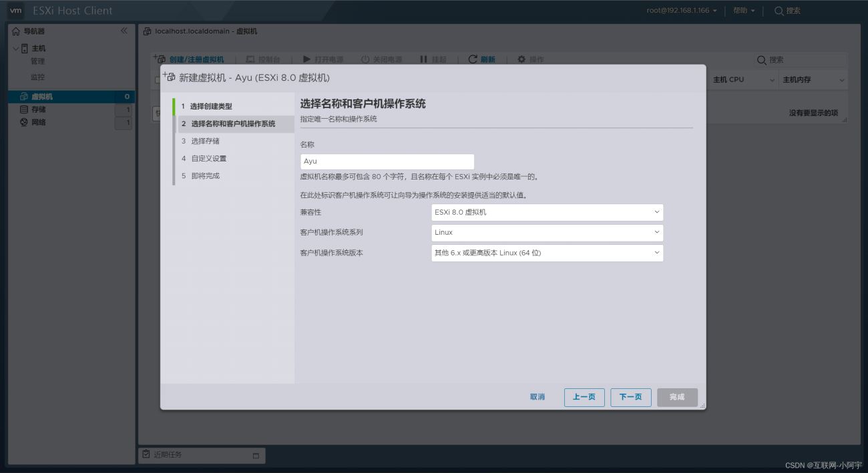Open the 操作 gear menu
Image resolution: width=868 pixels, height=473 pixels.
531,59
